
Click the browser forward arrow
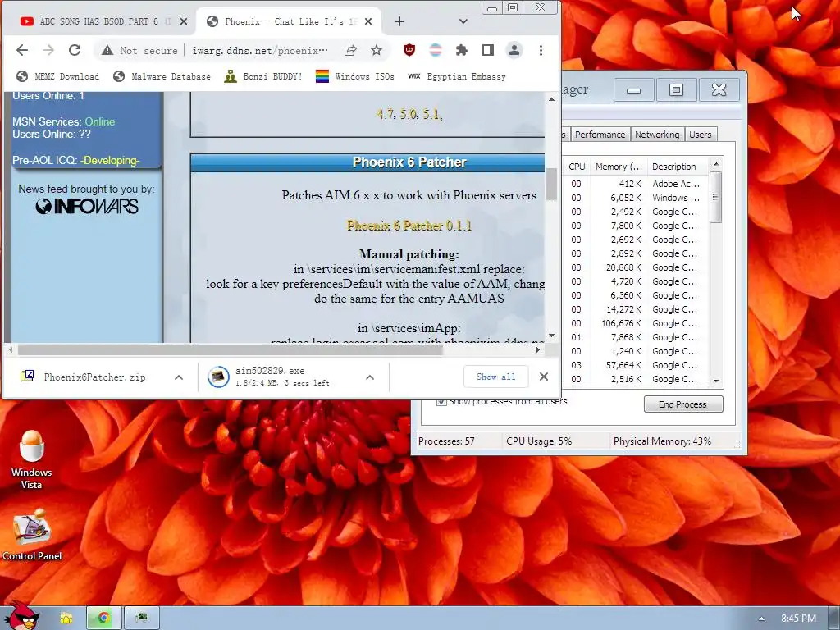coord(48,50)
